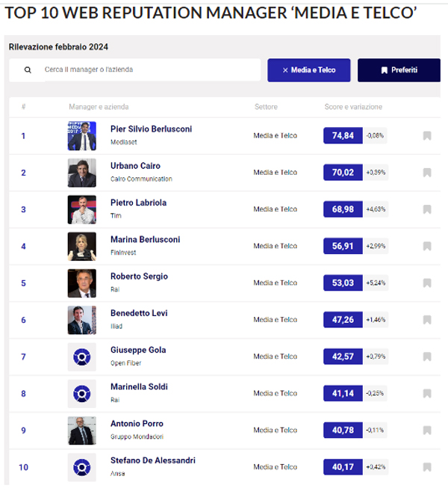The width and height of the screenshot is (448, 500).
Task: Bookmark Pier Silvio Berlusconi as favorite
Action: 427,136
